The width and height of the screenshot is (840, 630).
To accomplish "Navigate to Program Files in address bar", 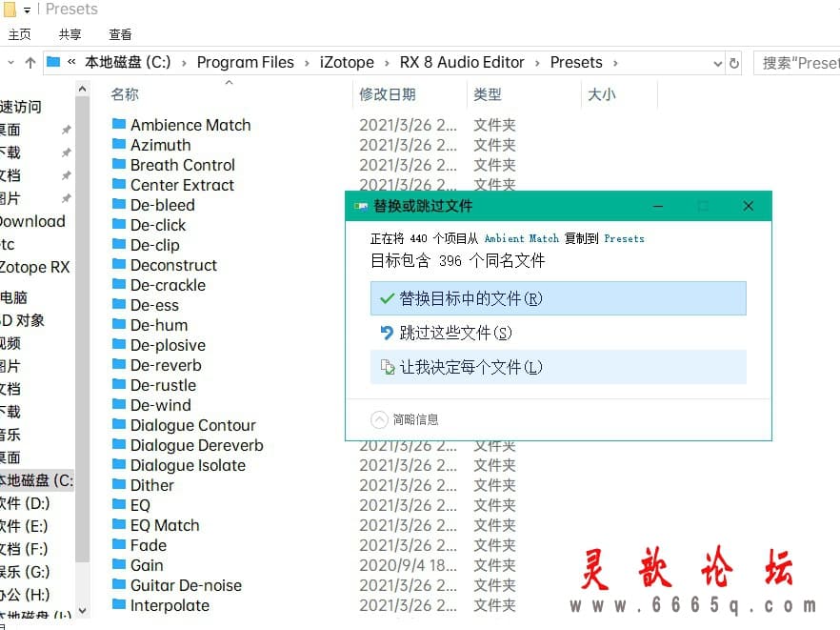I will [246, 62].
